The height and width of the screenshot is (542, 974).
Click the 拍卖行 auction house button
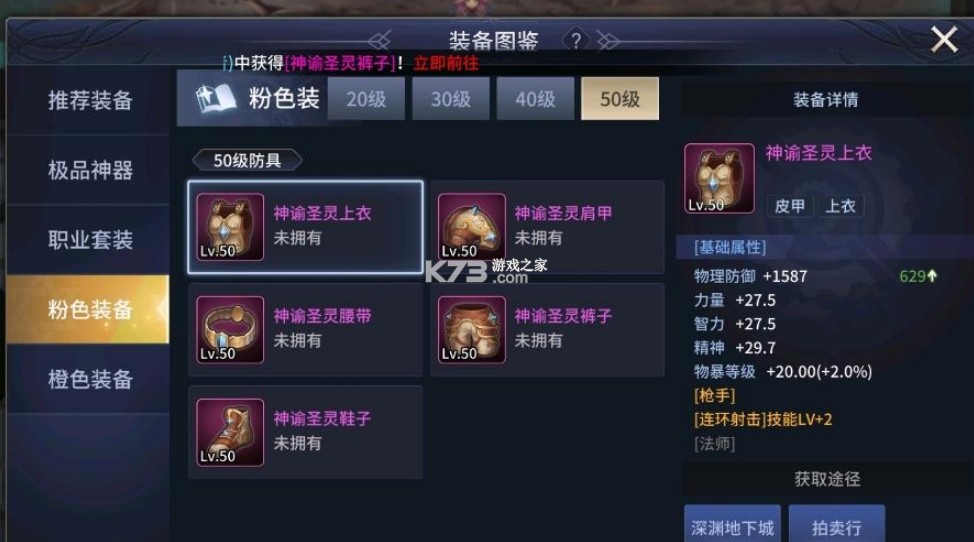click(x=837, y=525)
